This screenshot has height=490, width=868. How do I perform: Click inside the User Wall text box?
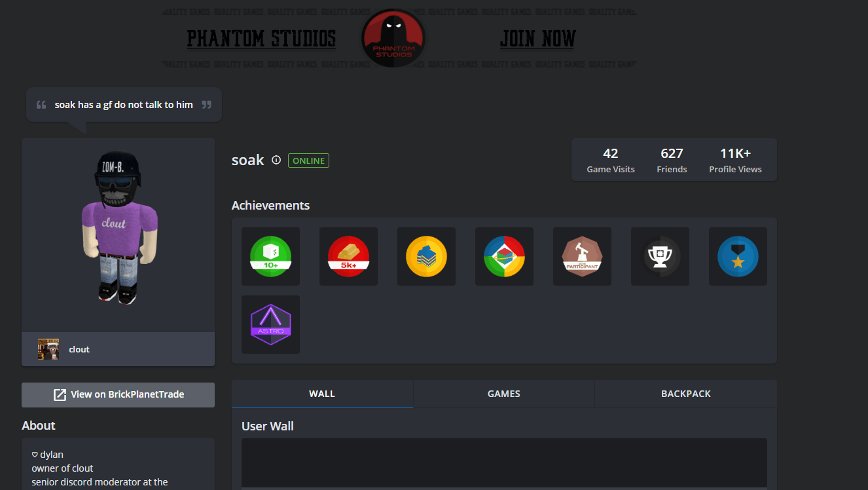pyautogui.click(x=504, y=462)
